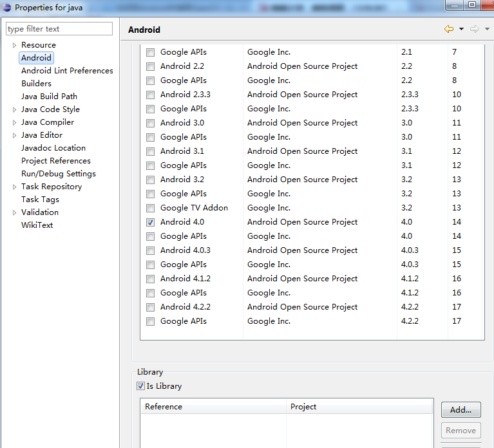The width and height of the screenshot is (494, 448).
Task: Click the Project column header
Action: (x=359, y=406)
